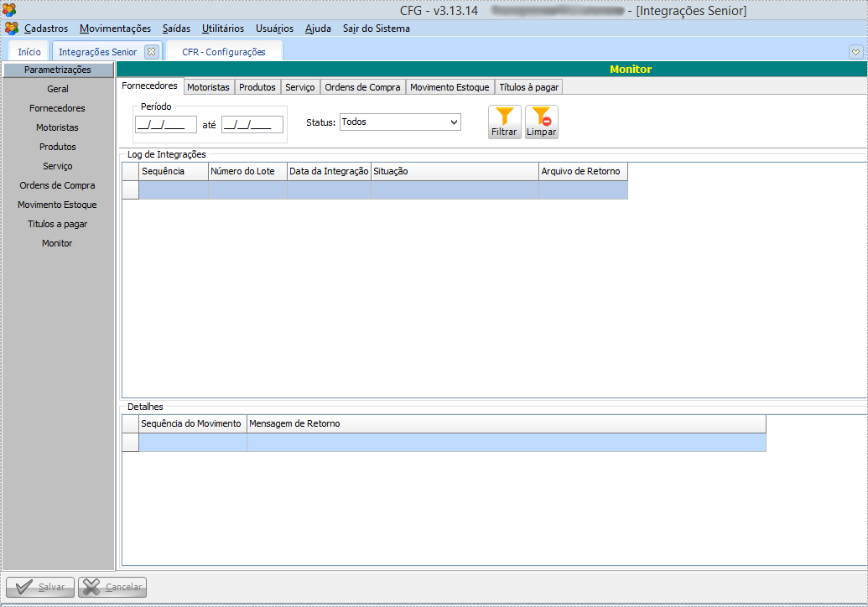Screen dimensions: 868x607
Task: Click the Limpar filter button
Action: (x=542, y=122)
